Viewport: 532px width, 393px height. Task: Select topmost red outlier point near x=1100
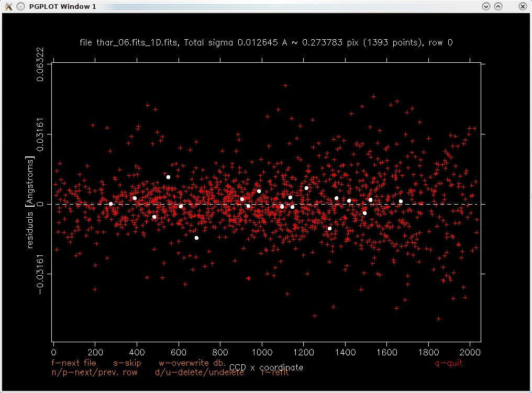click(285, 86)
